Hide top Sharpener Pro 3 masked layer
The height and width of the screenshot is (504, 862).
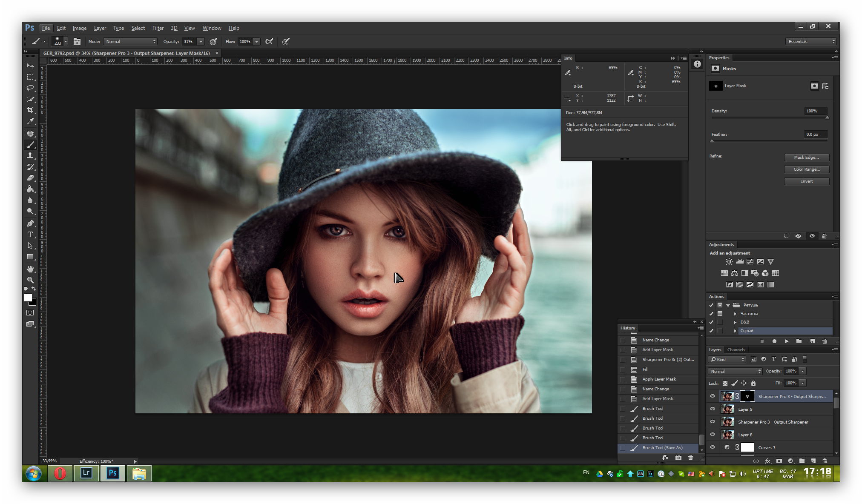click(713, 396)
